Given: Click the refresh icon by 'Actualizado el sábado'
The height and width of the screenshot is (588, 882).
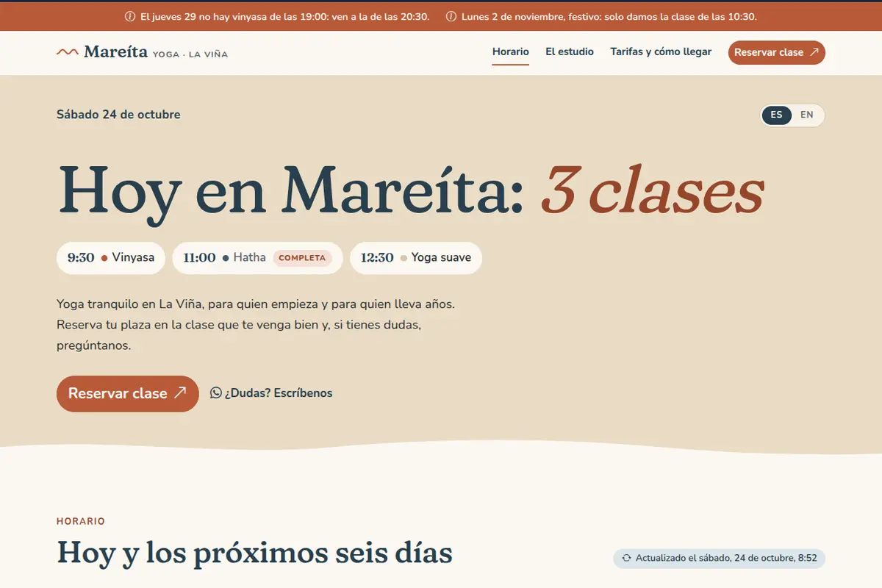Looking at the screenshot, I should pyautogui.click(x=626, y=558).
